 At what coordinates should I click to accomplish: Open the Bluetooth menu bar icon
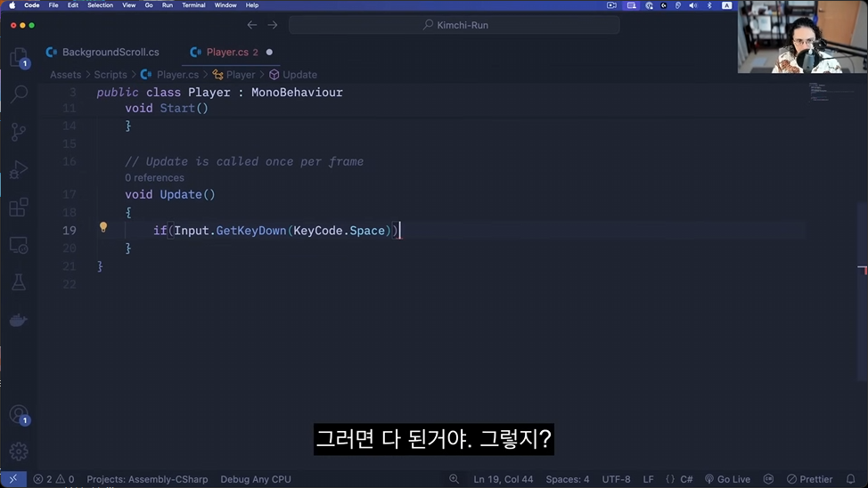coord(709,5)
